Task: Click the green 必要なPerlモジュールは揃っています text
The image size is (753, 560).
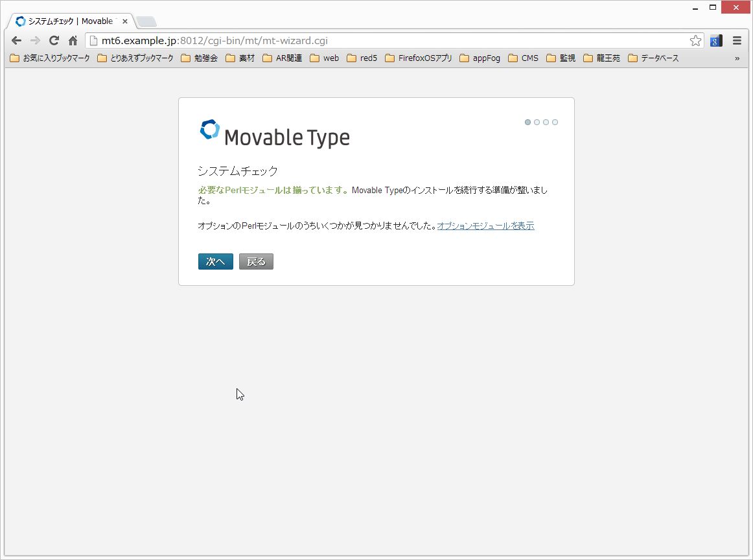Action: pyautogui.click(x=273, y=190)
